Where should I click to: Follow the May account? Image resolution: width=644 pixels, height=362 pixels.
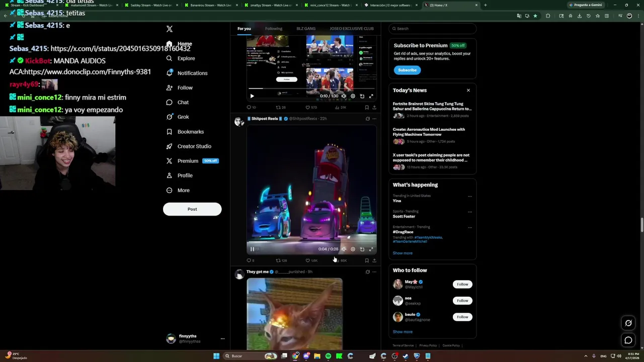point(462,285)
